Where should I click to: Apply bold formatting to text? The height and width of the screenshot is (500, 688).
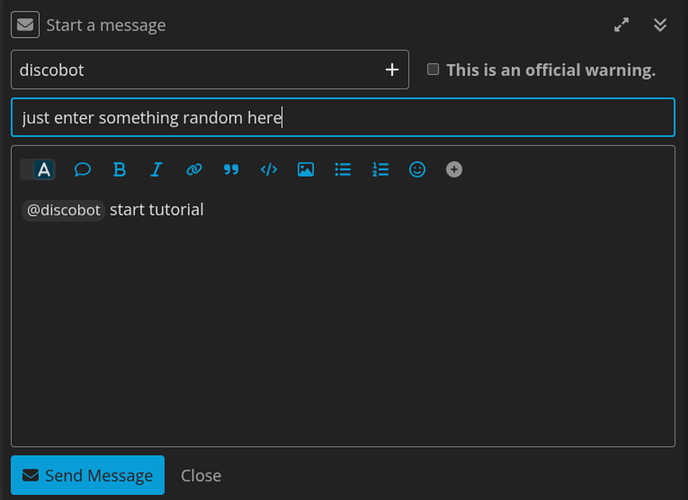click(x=119, y=169)
